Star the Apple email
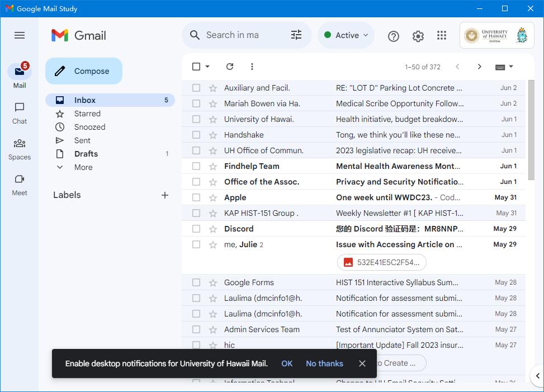 tap(213, 198)
